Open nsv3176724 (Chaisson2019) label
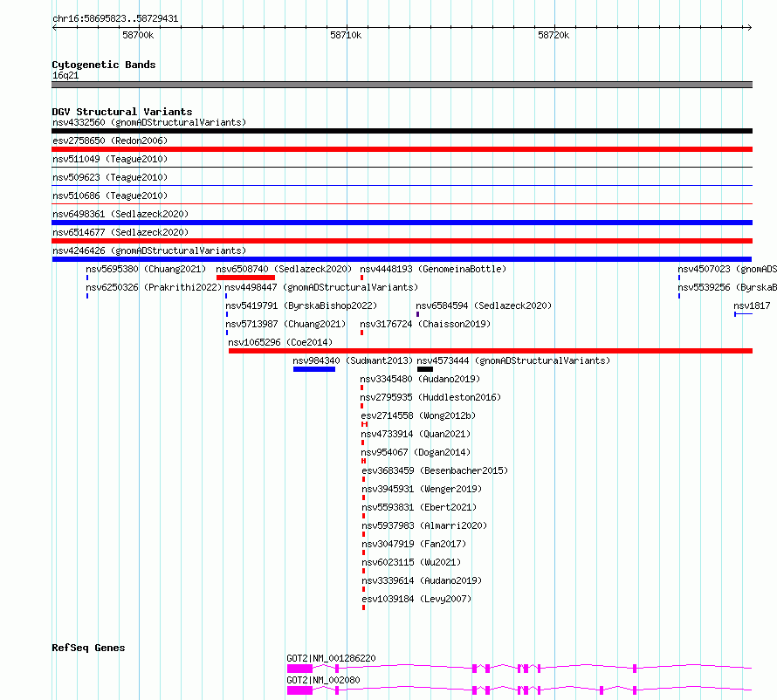 425,324
